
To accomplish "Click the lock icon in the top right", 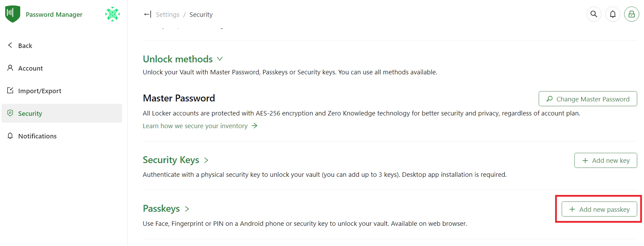I will point(632,14).
